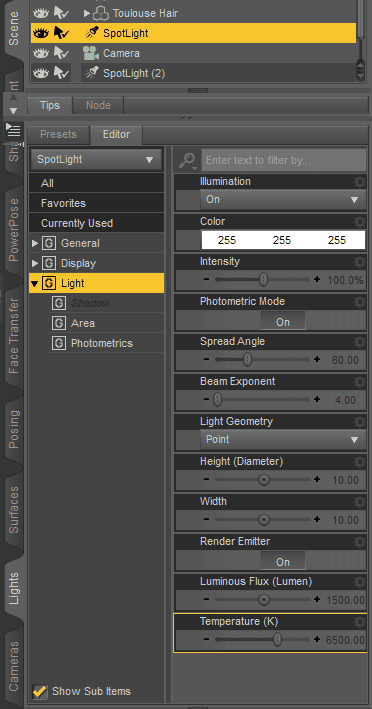Click the Temperature (K) slider handle

tap(277, 639)
